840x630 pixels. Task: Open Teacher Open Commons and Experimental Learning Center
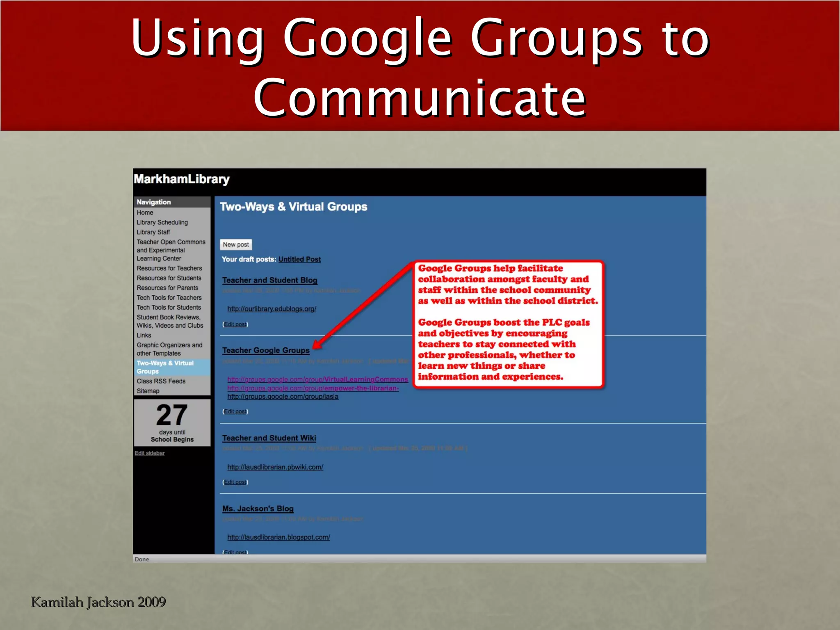171,250
